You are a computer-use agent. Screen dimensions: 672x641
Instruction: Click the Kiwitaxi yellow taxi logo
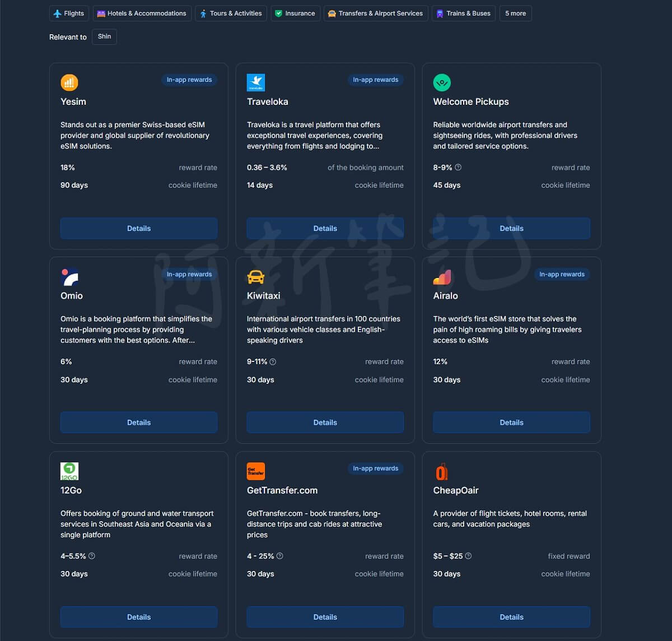coord(256,277)
